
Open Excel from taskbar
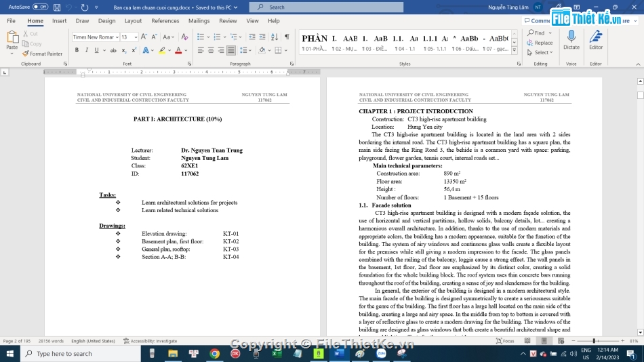(277, 353)
